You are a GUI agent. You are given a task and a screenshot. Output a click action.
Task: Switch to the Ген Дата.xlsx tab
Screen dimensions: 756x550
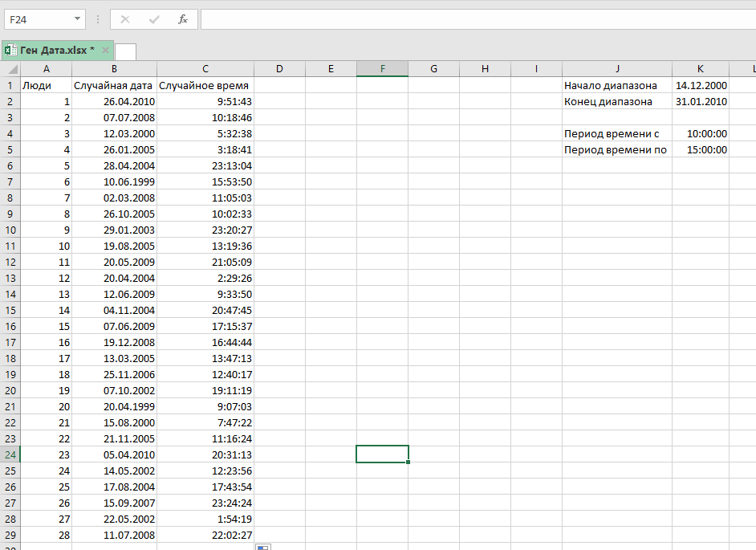[57, 50]
